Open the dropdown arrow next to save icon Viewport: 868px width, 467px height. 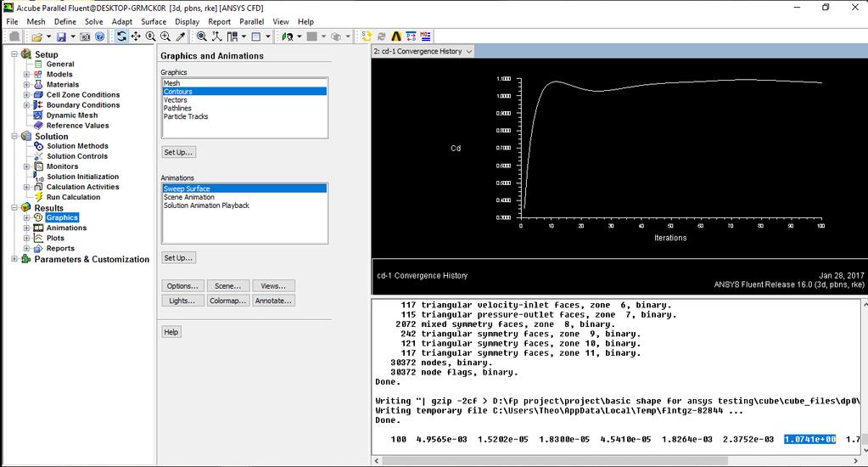pos(72,37)
